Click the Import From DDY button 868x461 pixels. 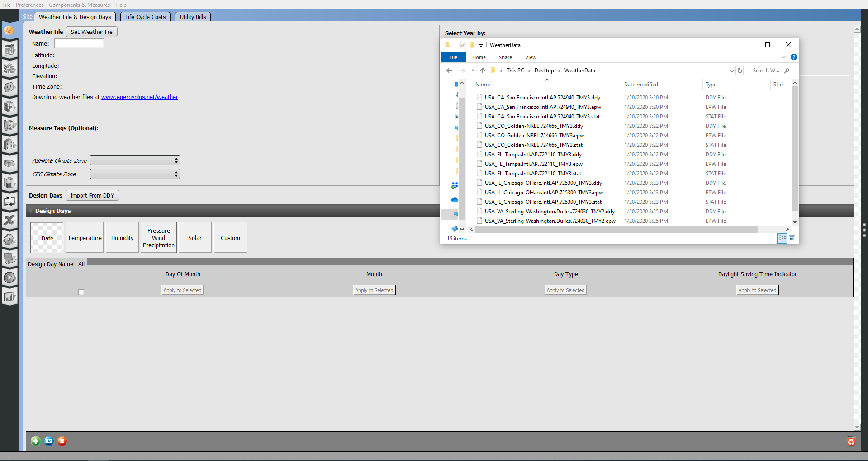pyautogui.click(x=92, y=195)
